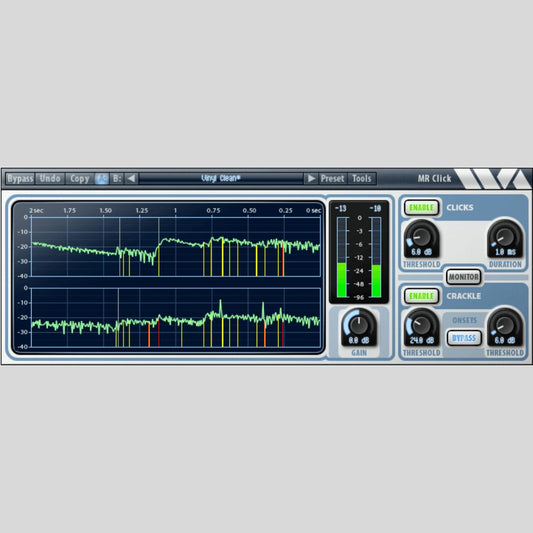Image resolution: width=533 pixels, height=533 pixels.
Task: Click the MR Click plugin title
Action: tap(434, 178)
